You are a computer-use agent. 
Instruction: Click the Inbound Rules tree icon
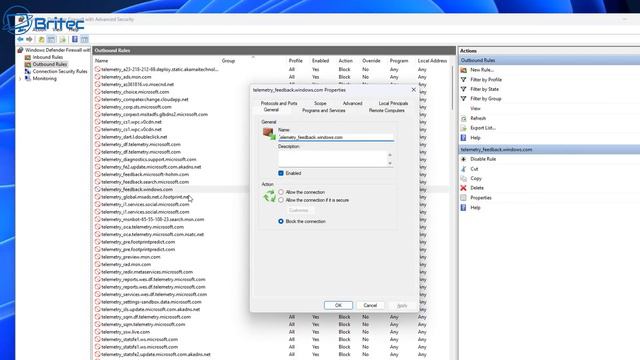[x=28, y=57]
